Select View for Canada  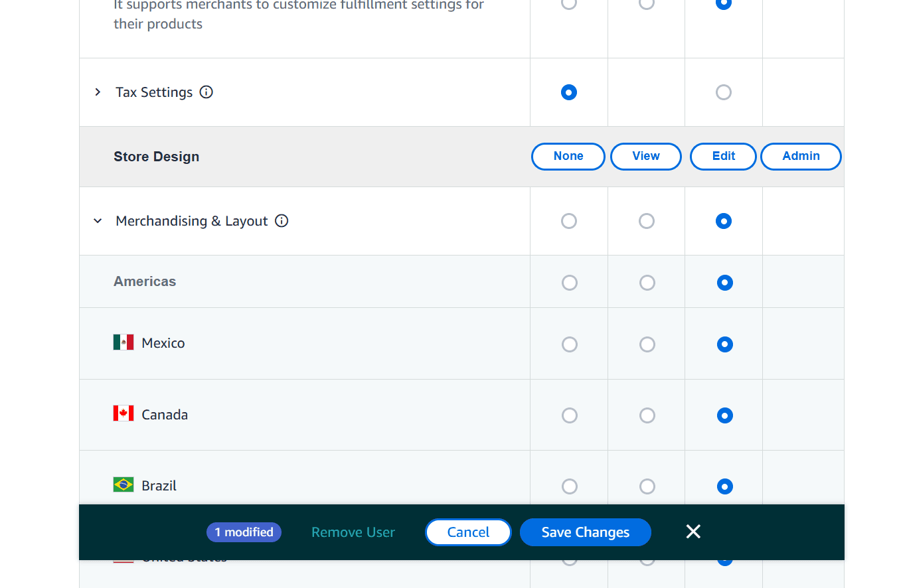(x=647, y=415)
